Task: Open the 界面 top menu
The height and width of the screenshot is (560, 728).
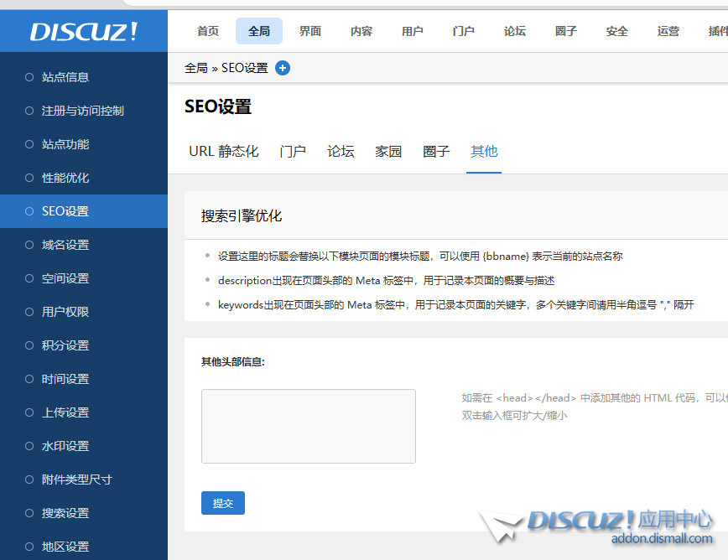Action: coord(309,31)
